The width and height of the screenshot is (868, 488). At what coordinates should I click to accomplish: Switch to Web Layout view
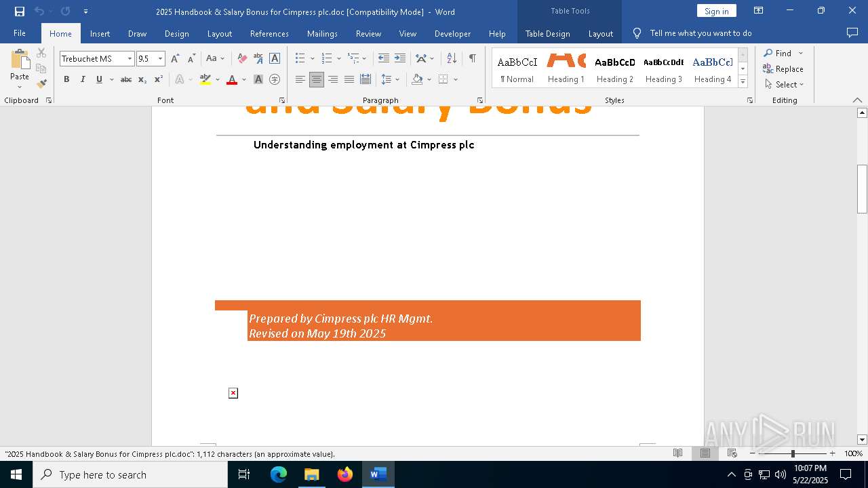click(732, 453)
